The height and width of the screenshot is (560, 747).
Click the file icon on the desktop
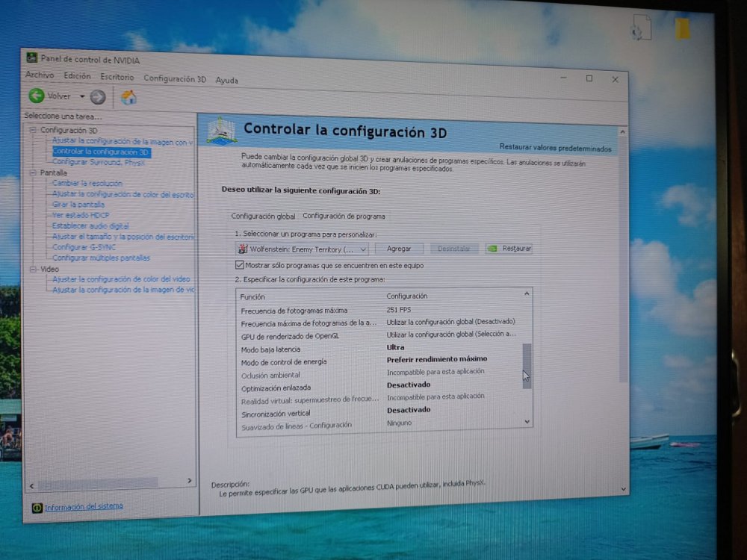pyautogui.click(x=641, y=28)
